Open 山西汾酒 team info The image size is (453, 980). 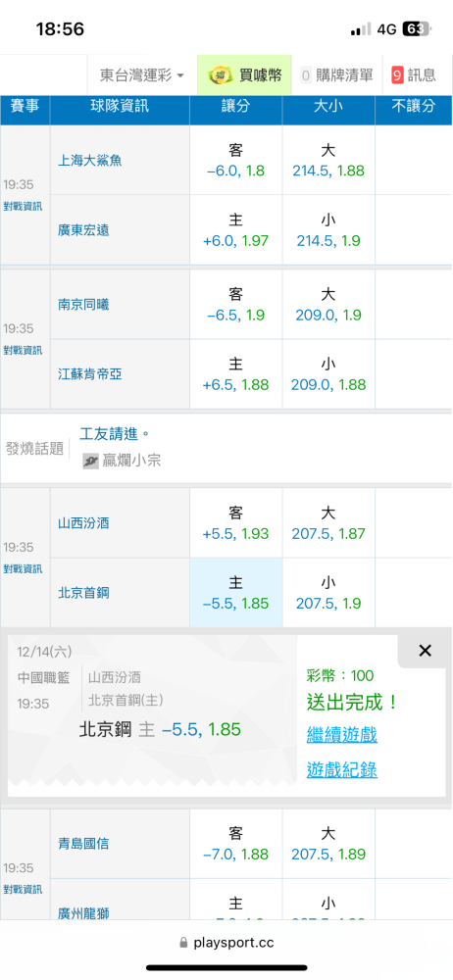tap(84, 523)
